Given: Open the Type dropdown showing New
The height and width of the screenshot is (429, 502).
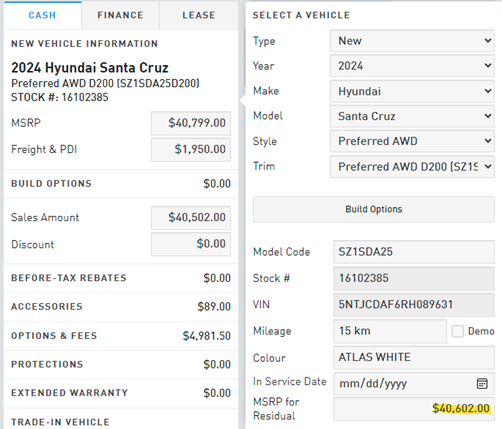Looking at the screenshot, I should (x=412, y=41).
